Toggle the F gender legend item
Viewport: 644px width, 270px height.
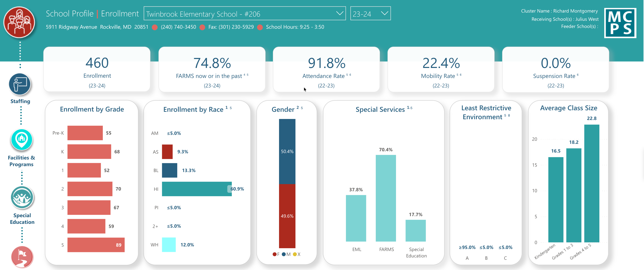pos(276,254)
